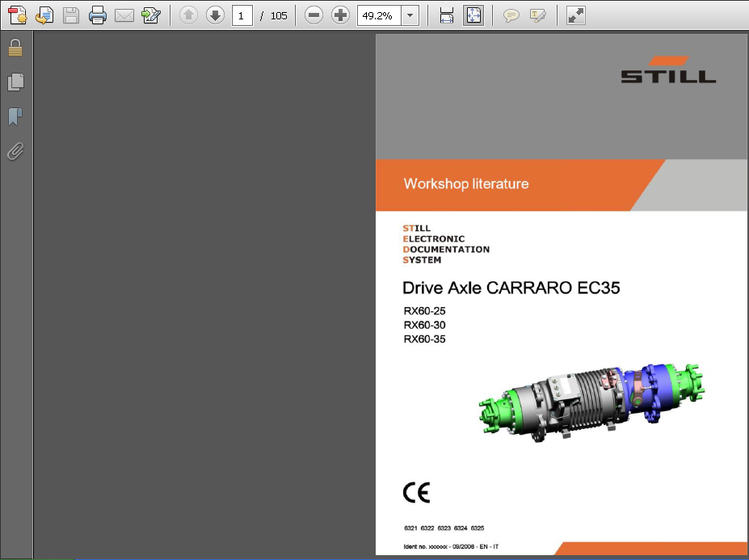The height and width of the screenshot is (560, 749).
Task: Click the STILL logo on the page
Action: click(x=668, y=69)
